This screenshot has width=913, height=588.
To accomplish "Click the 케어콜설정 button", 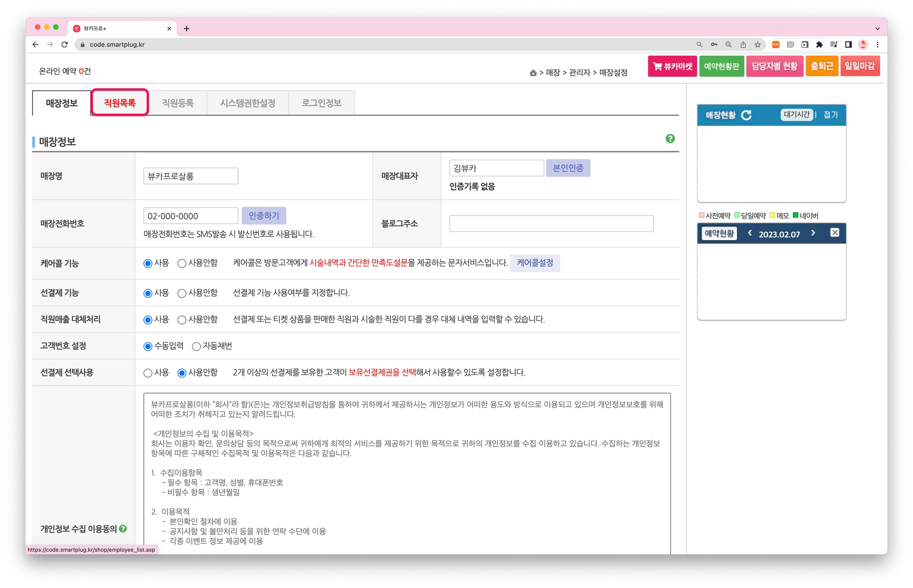I will click(x=535, y=263).
